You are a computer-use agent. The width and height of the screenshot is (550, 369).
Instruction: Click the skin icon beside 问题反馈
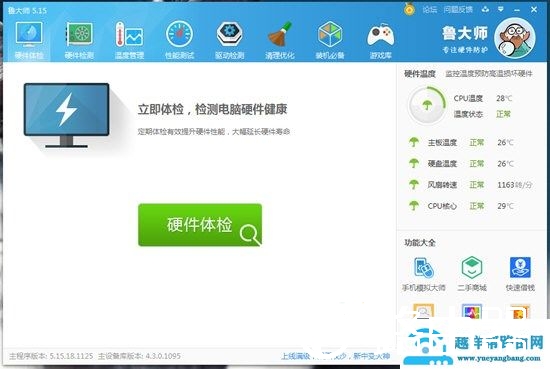[485, 9]
